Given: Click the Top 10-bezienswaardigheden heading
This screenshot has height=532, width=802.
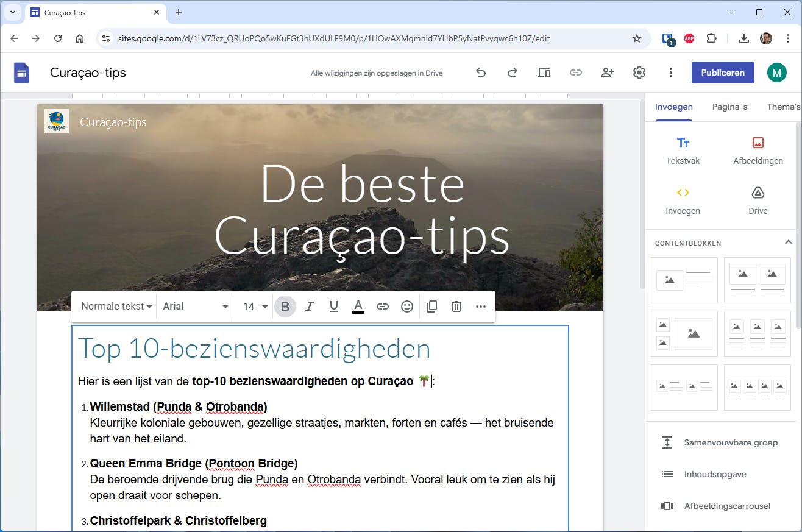Looking at the screenshot, I should click(254, 349).
